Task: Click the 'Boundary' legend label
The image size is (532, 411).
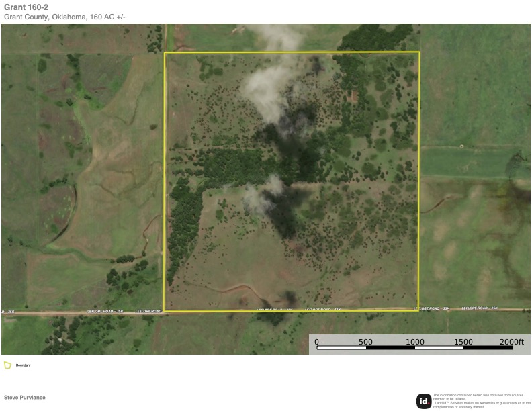Action: [x=24, y=365]
